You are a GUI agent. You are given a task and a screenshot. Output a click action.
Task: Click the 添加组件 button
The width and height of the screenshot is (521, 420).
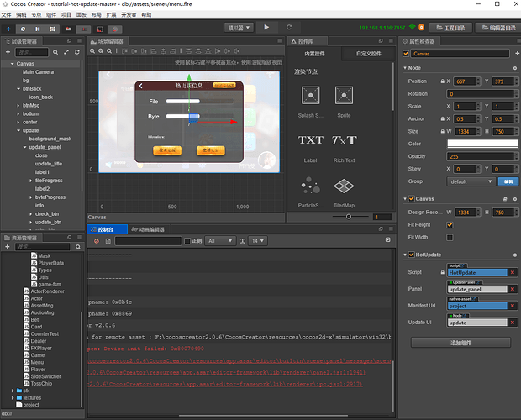[x=460, y=343]
